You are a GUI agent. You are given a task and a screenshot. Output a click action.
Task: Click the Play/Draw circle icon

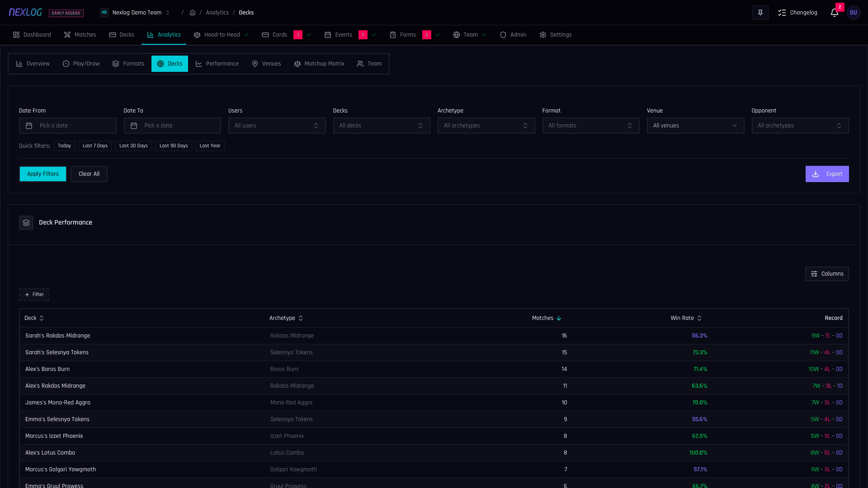[66, 64]
